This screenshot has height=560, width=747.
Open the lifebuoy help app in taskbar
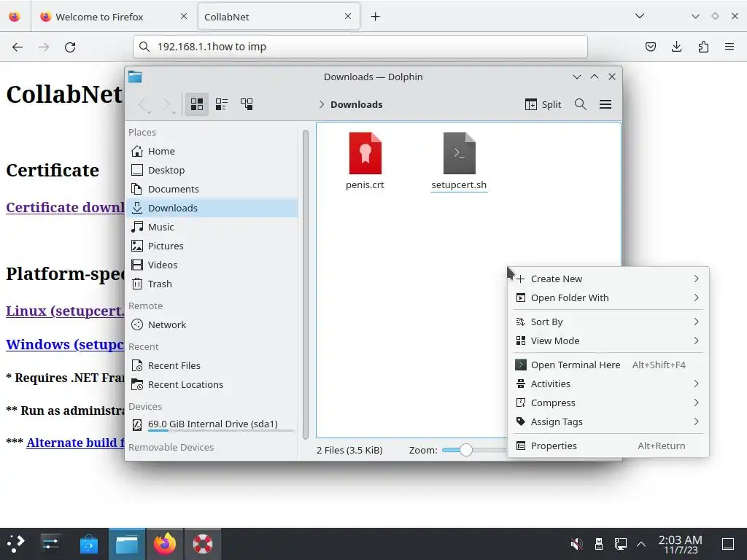[203, 544]
